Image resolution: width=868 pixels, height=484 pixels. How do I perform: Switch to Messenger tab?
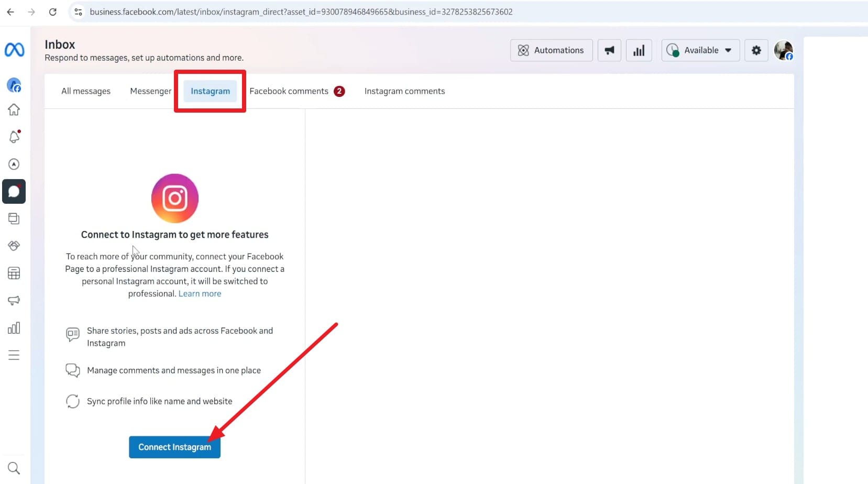(151, 91)
